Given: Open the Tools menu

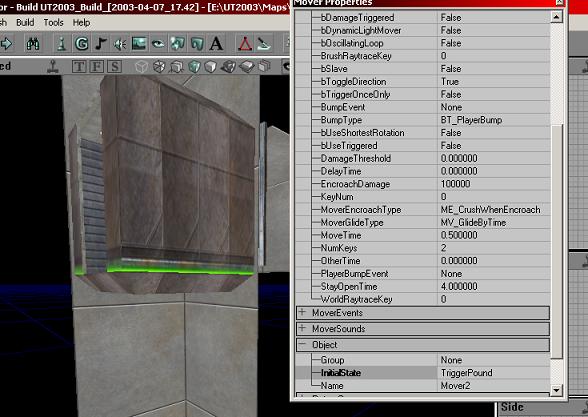Looking at the screenshot, I should tap(53, 22).
